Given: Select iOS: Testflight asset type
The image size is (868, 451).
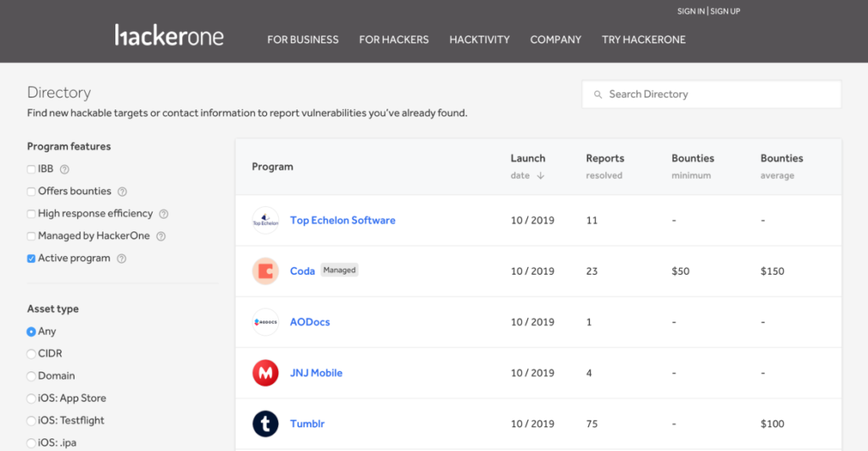Looking at the screenshot, I should pyautogui.click(x=31, y=420).
